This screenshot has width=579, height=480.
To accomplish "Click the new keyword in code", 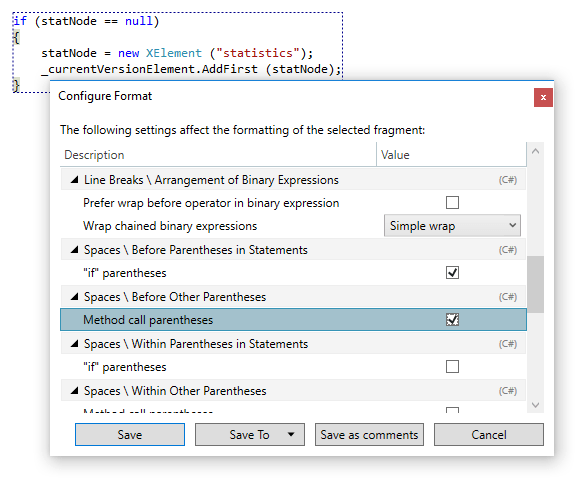I will (x=129, y=53).
